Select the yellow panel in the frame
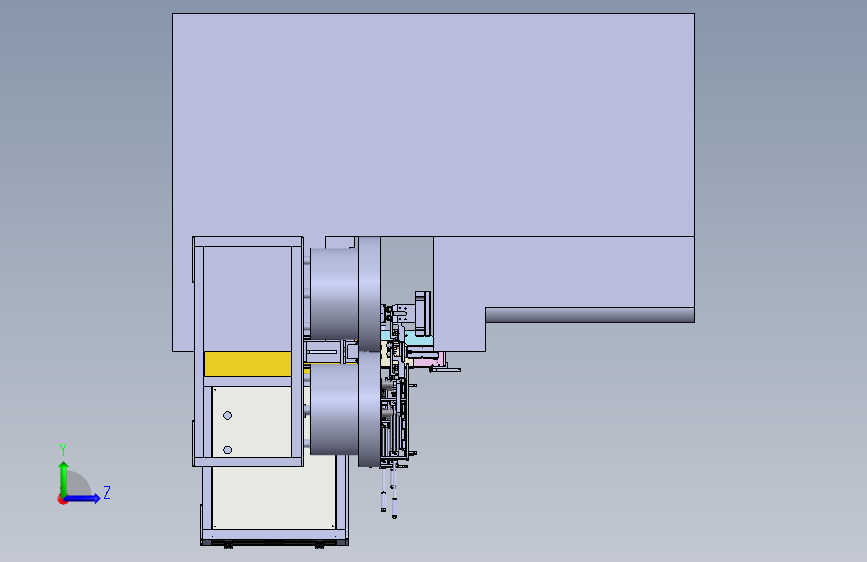 248,364
